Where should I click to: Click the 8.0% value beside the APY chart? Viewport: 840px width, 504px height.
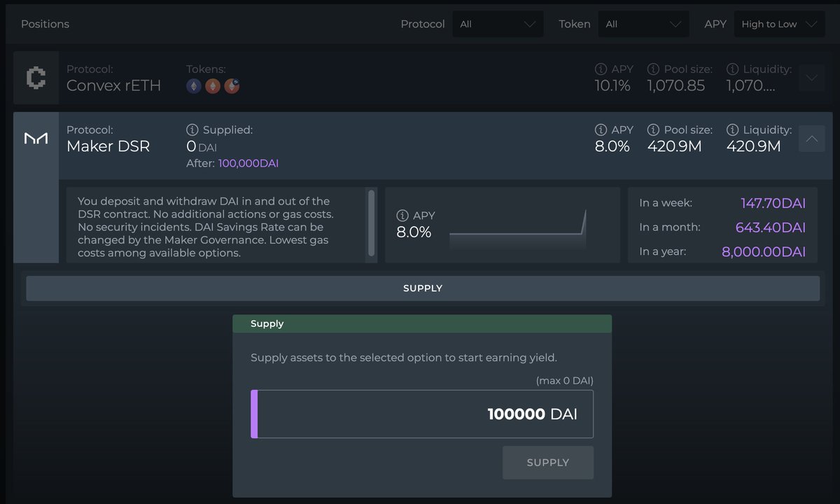(414, 232)
